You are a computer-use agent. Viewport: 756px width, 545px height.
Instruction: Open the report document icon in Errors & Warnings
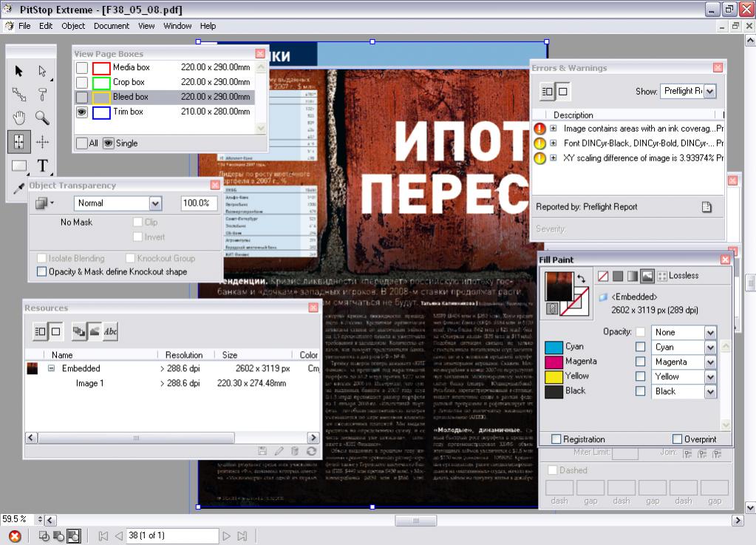click(x=706, y=207)
